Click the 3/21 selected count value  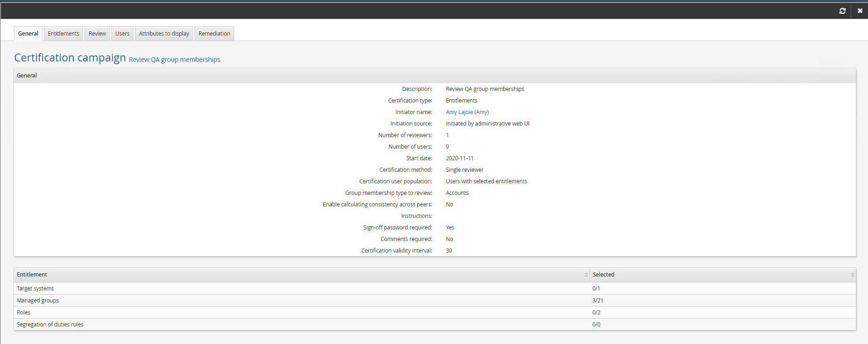point(598,301)
